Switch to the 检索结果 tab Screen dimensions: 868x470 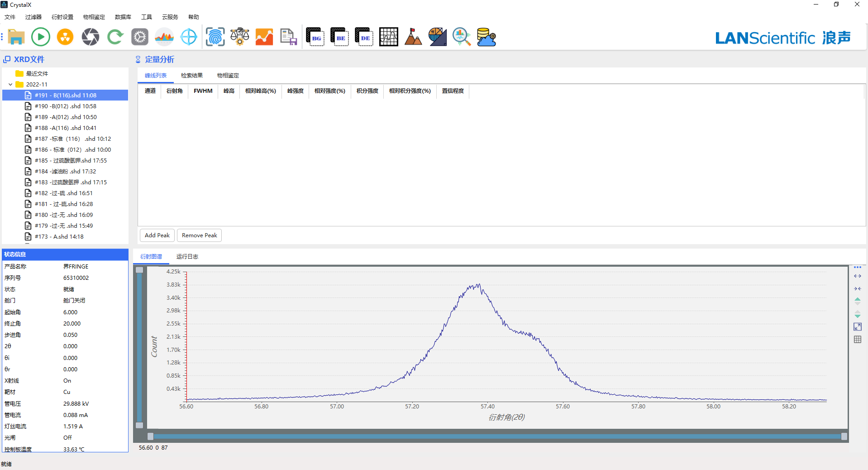click(x=191, y=76)
